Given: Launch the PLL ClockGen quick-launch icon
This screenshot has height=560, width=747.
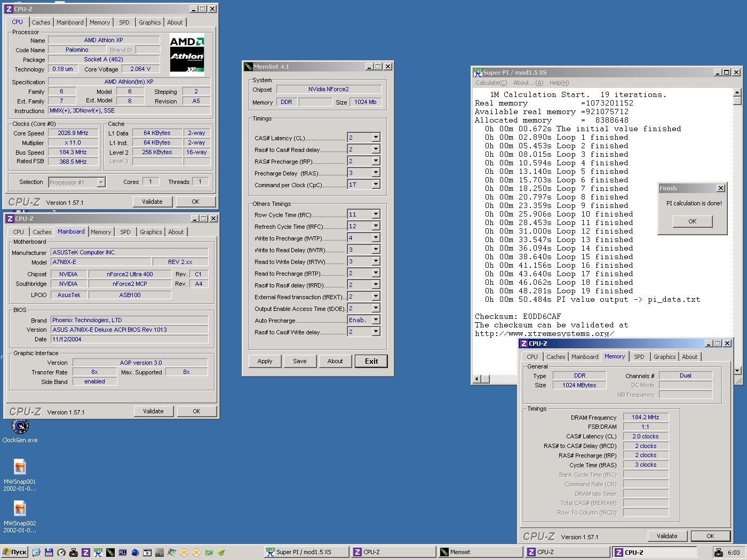Looking at the screenshot, I should click(x=123, y=553).
